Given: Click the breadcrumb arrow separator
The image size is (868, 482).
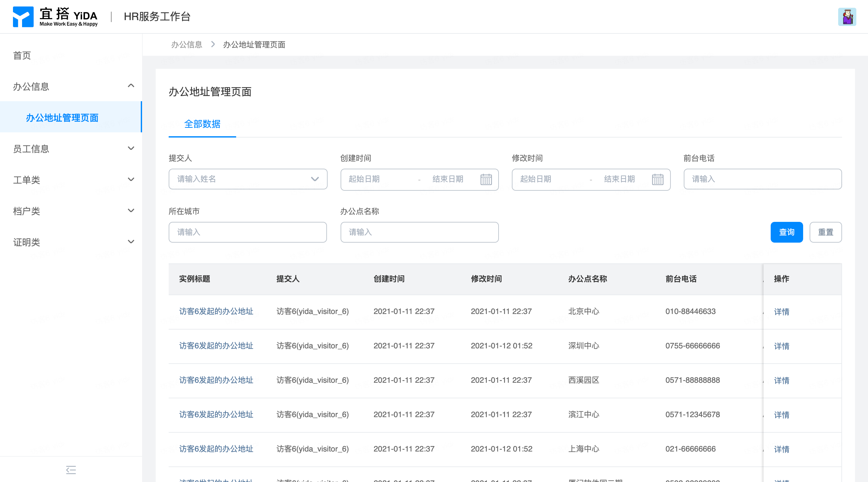Looking at the screenshot, I should pos(213,44).
